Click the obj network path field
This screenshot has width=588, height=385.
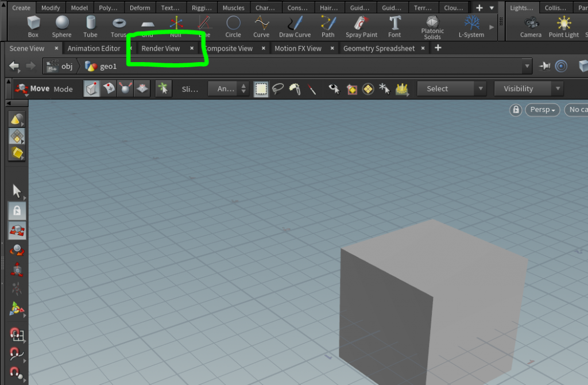tap(67, 66)
